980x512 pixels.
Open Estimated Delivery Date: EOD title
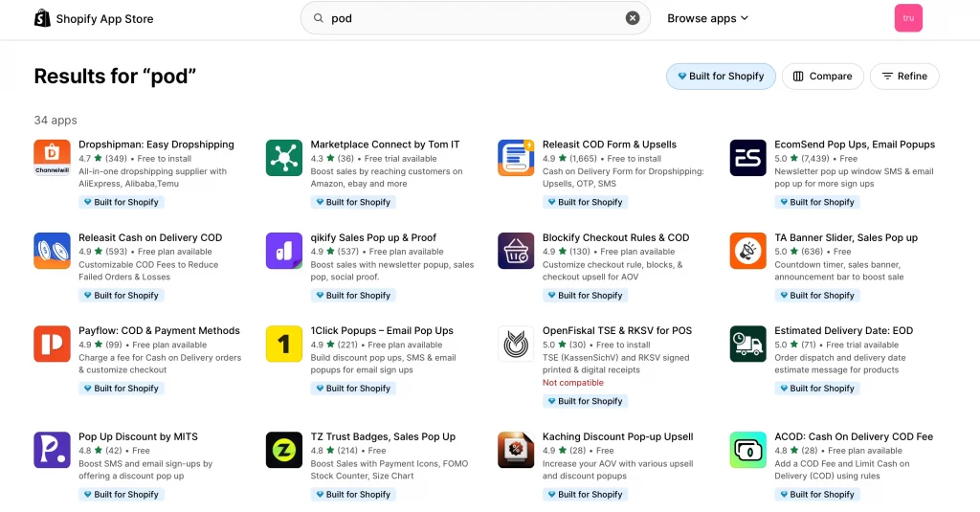tap(844, 331)
